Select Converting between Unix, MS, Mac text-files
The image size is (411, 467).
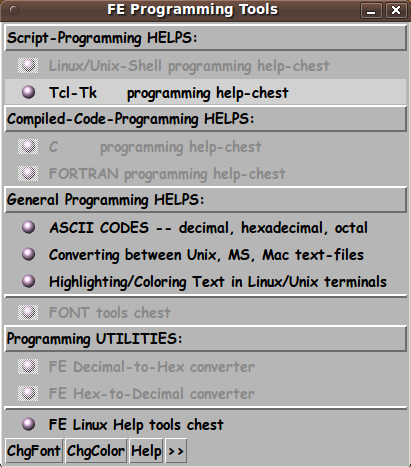click(x=205, y=255)
